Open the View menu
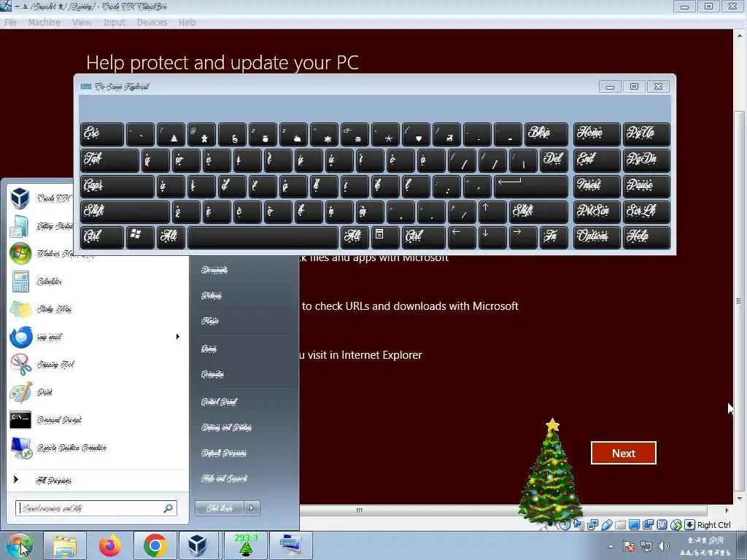The width and height of the screenshot is (747, 560). coord(82,23)
